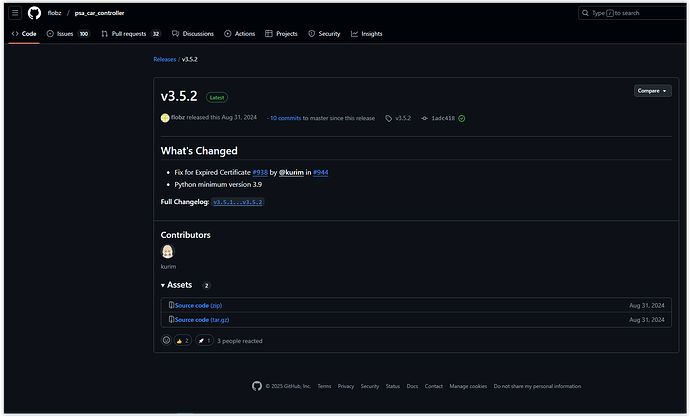Focus the Type / to search field
Screen dimensions: 690x417
pyautogui.click(x=633, y=13)
